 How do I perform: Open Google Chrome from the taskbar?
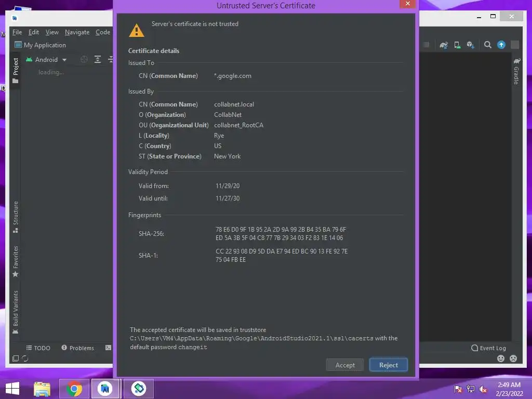pos(74,389)
